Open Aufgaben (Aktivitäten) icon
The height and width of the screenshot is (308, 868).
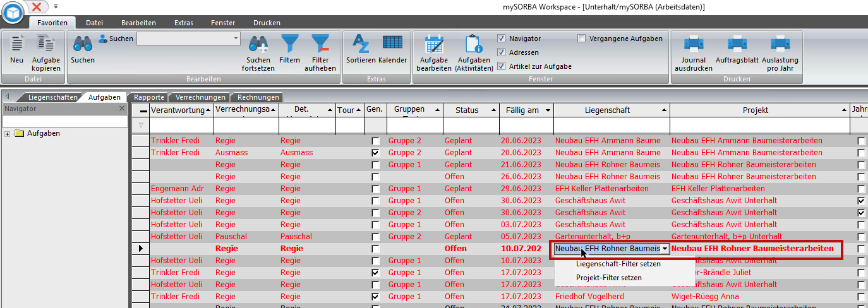point(474,44)
